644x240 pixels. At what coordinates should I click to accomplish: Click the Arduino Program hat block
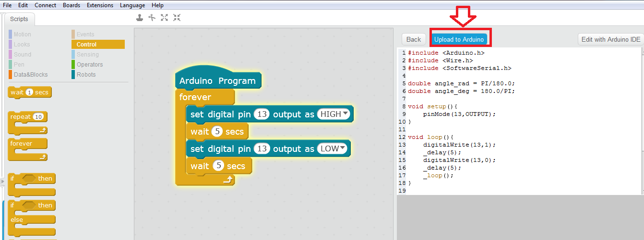point(217,80)
